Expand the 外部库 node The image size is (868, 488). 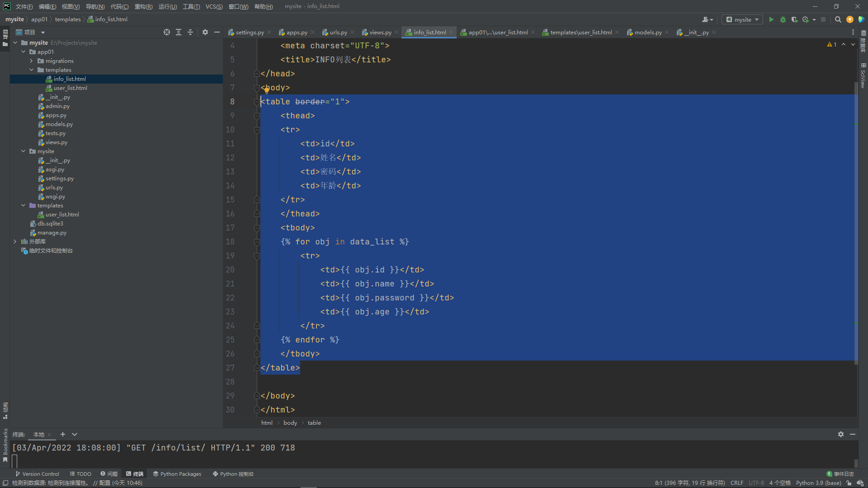15,242
